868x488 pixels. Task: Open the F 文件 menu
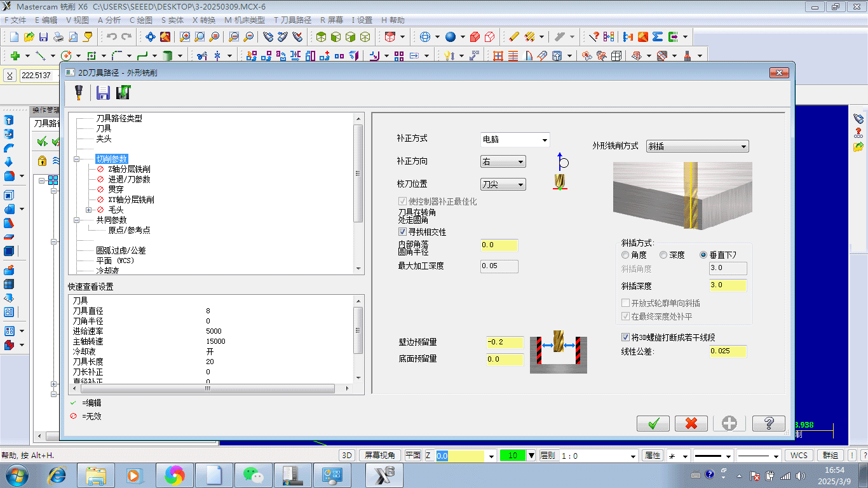pos(16,20)
